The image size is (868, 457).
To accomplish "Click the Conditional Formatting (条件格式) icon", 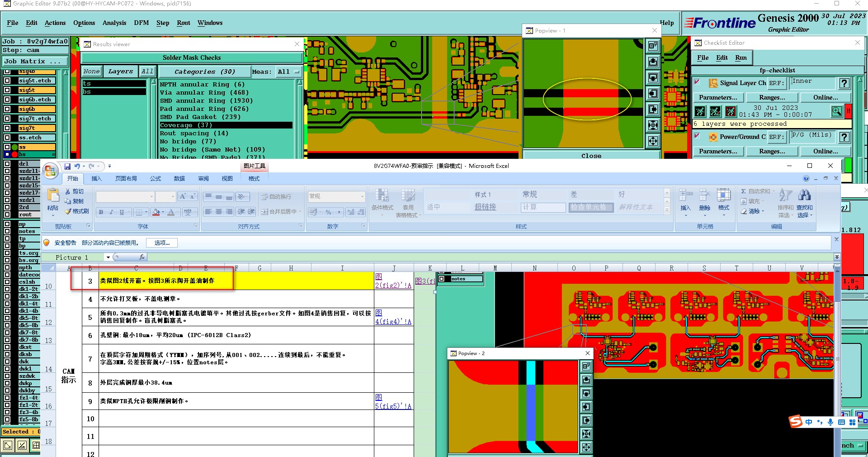I will pyautogui.click(x=382, y=195).
